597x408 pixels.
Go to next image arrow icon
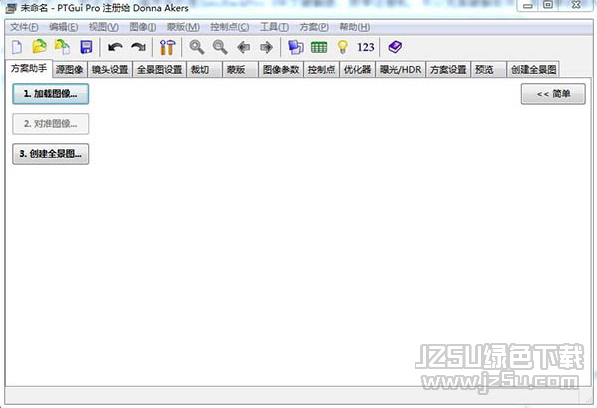pyautogui.click(x=266, y=47)
